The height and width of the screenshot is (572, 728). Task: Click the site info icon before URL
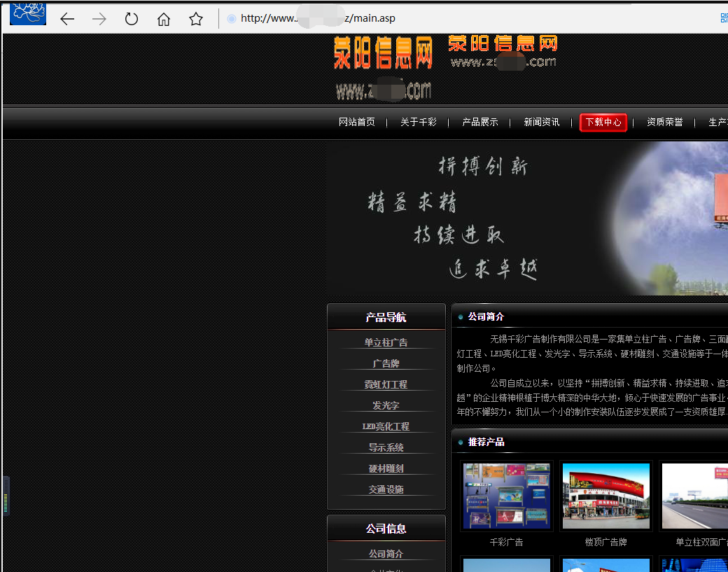click(231, 19)
